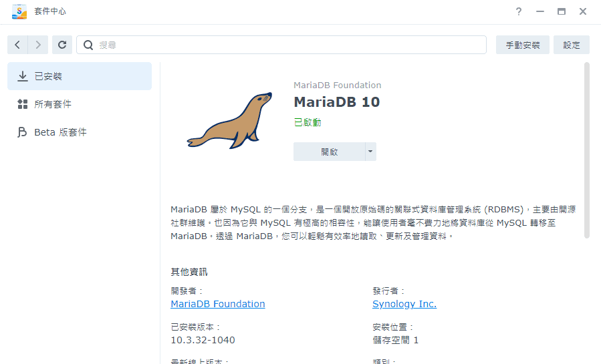Click the MariaDB Foundation text above title
The width and height of the screenshot is (601, 364).
tap(338, 85)
